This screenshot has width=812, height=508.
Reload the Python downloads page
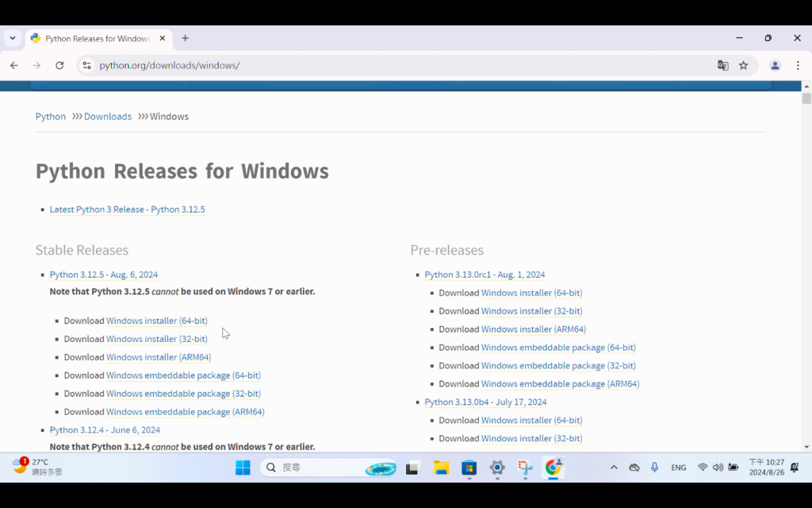59,65
